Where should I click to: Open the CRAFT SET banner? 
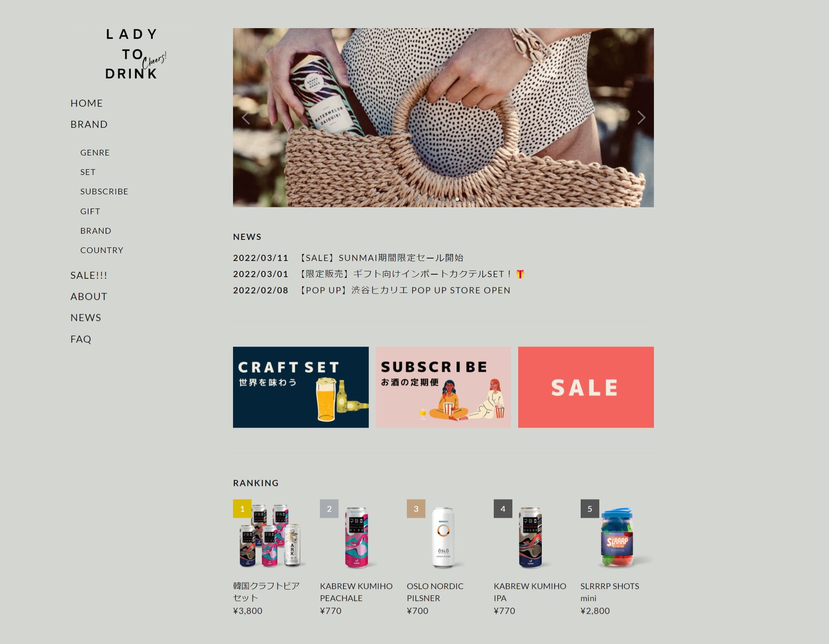(301, 387)
